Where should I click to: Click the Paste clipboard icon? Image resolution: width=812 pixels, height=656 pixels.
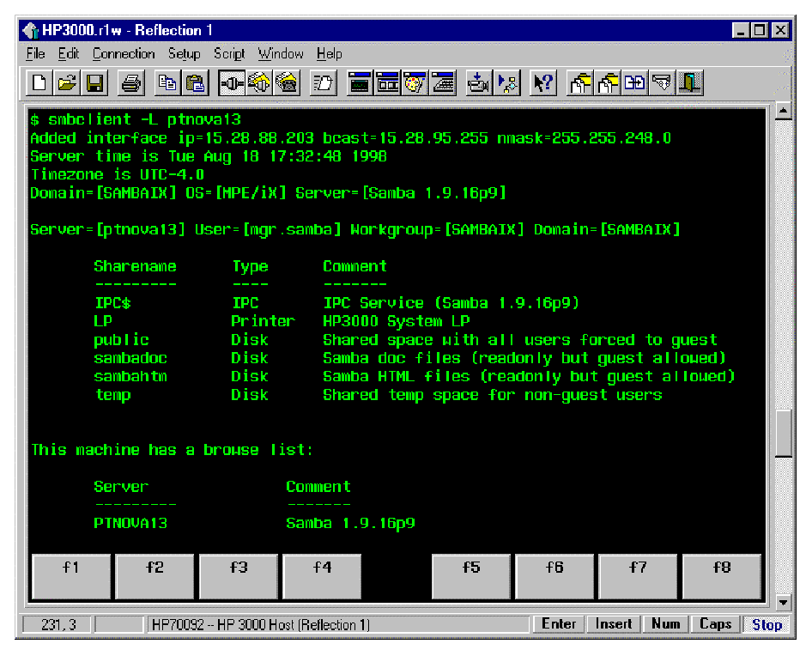195,83
